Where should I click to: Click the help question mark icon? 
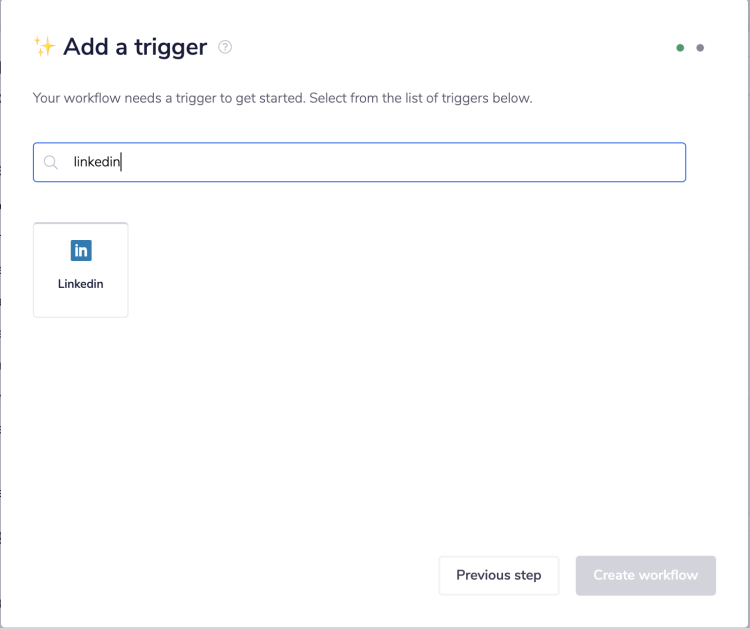[x=225, y=47]
